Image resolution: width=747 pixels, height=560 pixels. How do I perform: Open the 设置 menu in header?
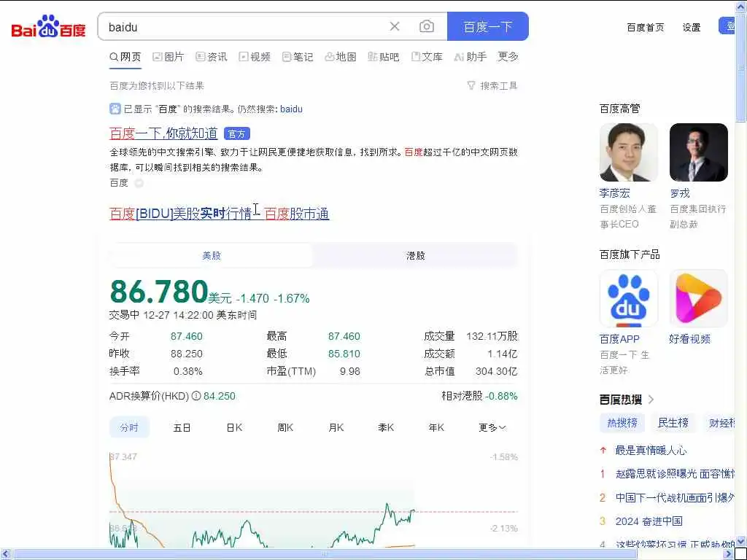point(692,28)
